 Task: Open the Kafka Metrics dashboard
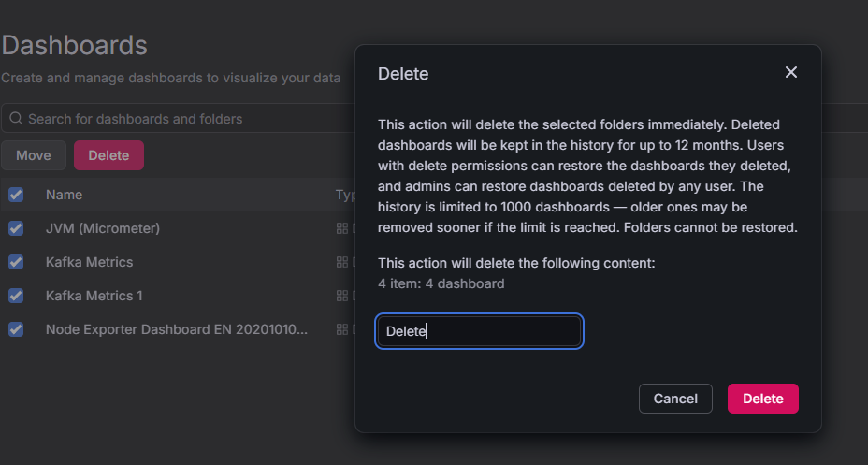89,262
